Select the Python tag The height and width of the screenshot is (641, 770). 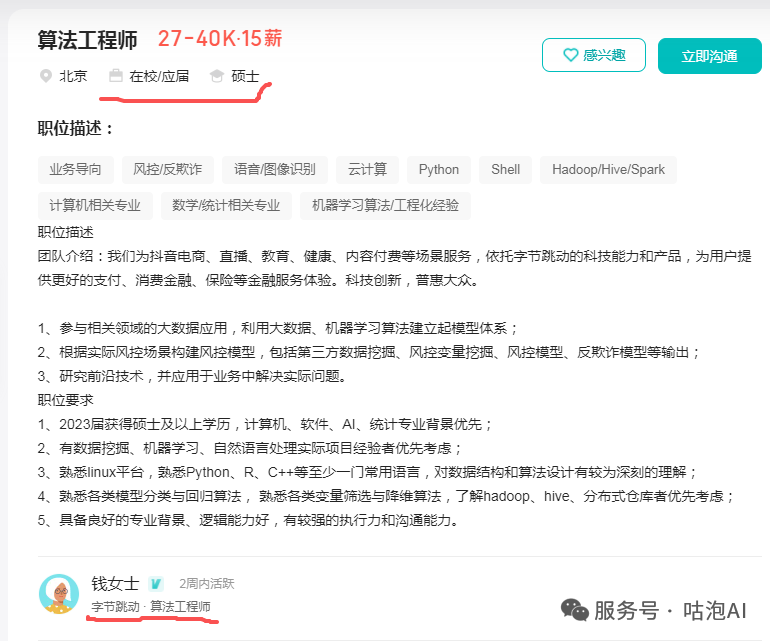pos(439,170)
